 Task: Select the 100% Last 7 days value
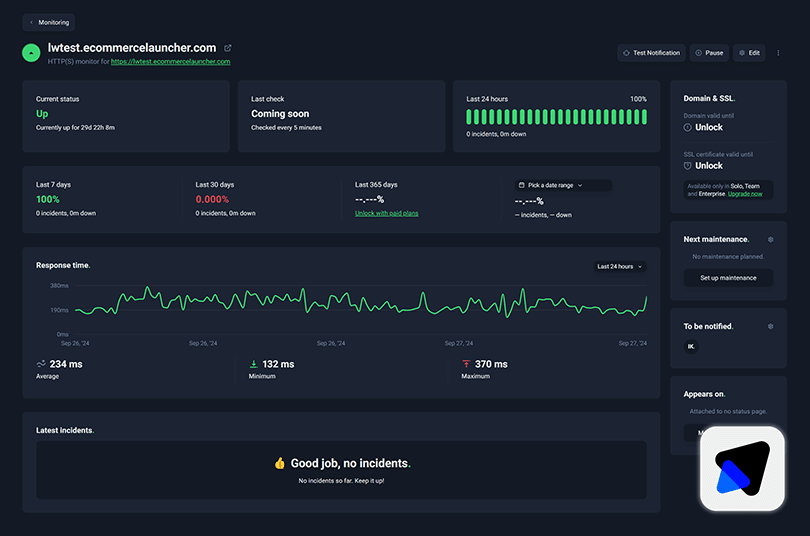pos(48,199)
